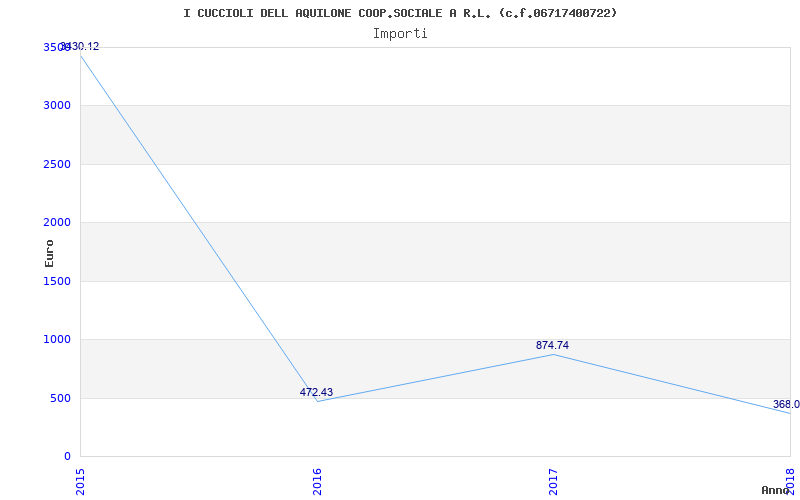
Task: Click the 1500 y-axis tick label
Action: [x=57, y=281]
